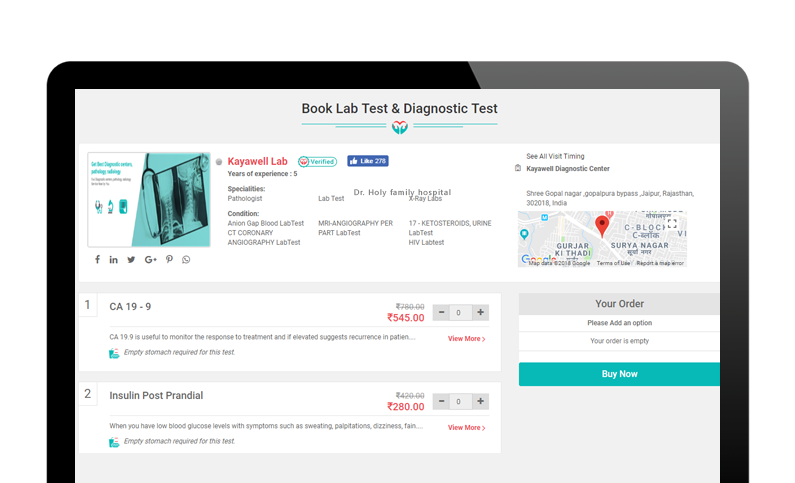Open the Kayawell Lab title link
The image size is (795, 483).
coord(257,161)
